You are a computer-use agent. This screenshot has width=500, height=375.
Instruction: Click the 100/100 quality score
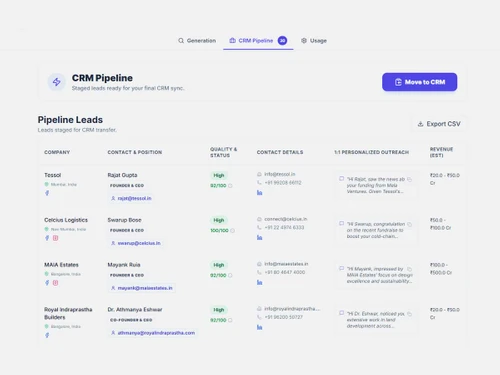[219, 230]
